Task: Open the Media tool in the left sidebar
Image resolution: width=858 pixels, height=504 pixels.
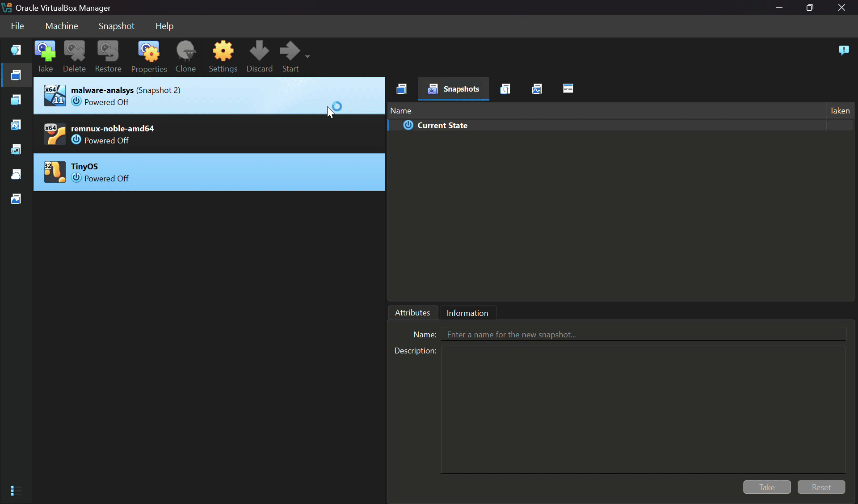Action: (16, 125)
